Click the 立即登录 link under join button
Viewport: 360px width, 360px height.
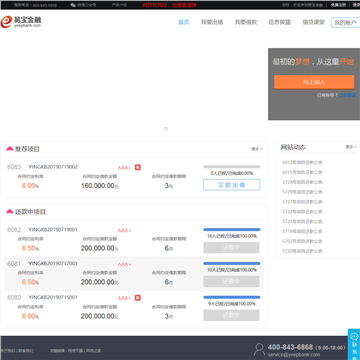(347, 95)
